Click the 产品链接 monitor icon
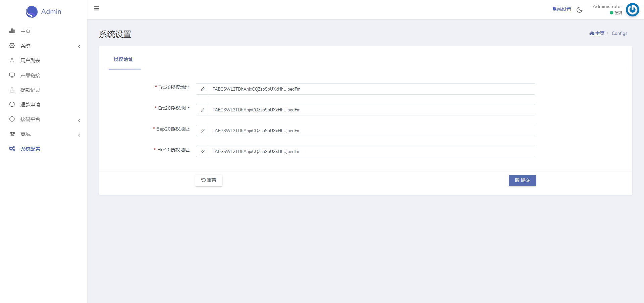 click(x=12, y=75)
